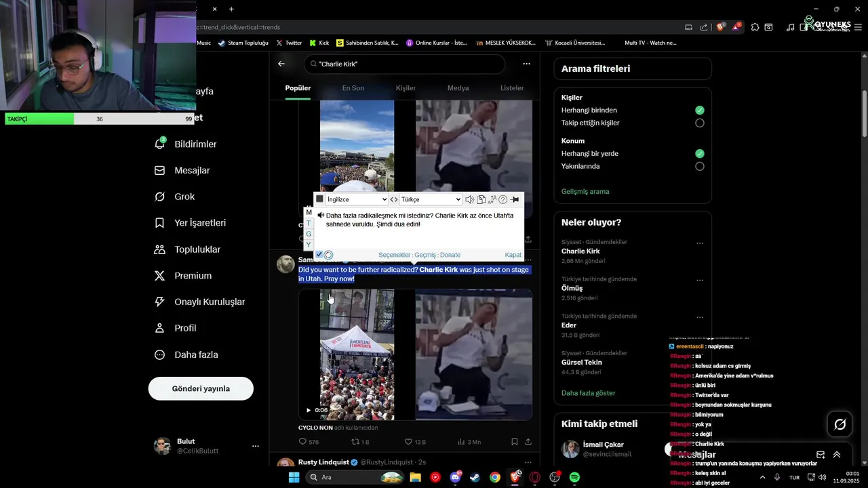
Task: Change font size in translator popup
Action: [492, 199]
